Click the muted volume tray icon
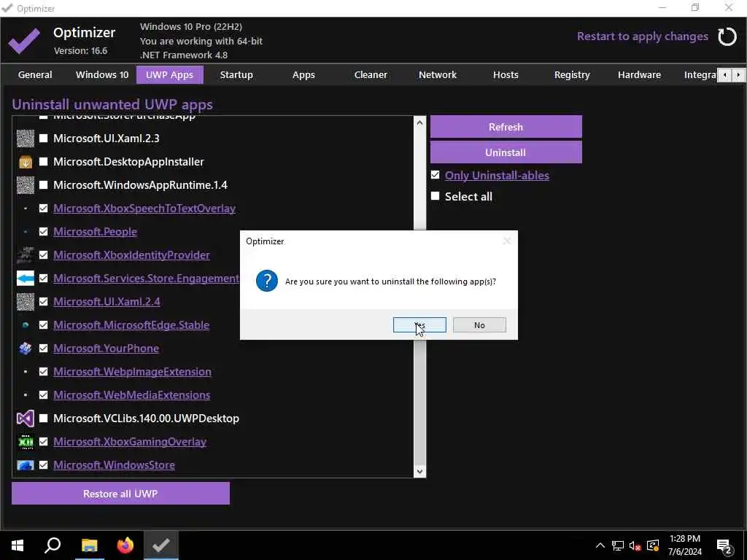Screen dimensions: 747x560 635,545
